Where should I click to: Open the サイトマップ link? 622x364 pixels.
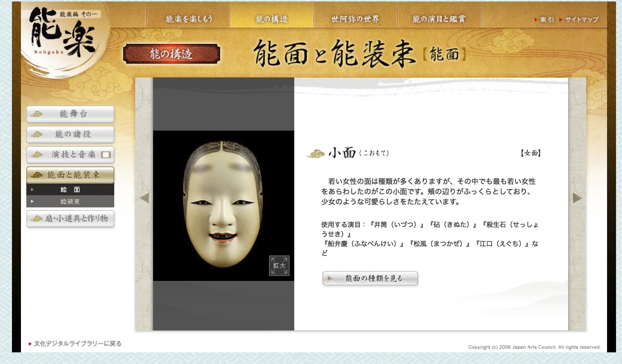pos(579,20)
